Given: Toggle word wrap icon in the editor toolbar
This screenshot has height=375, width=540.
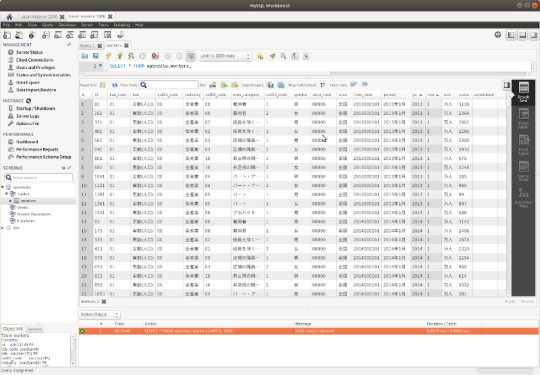Looking at the screenshot, I should (306, 56).
